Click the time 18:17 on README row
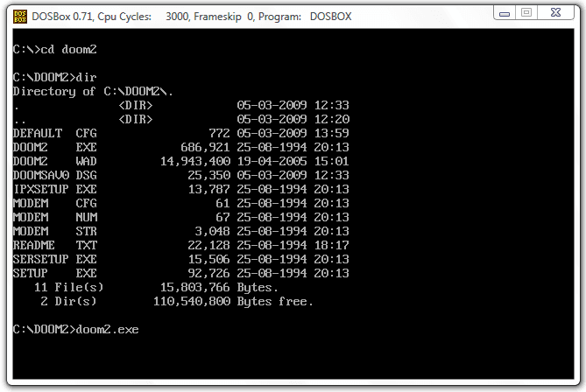The height and width of the screenshot is (392, 586). [331, 245]
